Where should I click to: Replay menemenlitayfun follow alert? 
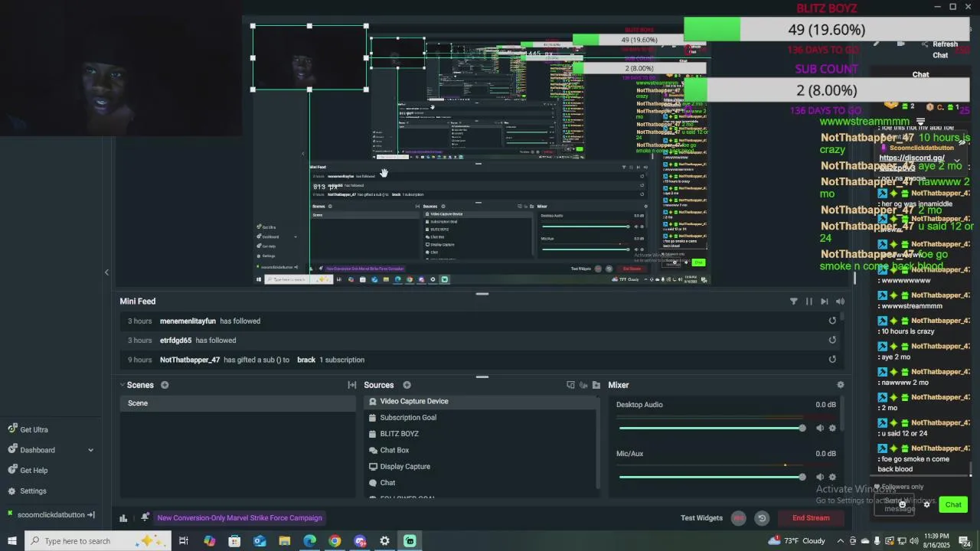click(832, 321)
